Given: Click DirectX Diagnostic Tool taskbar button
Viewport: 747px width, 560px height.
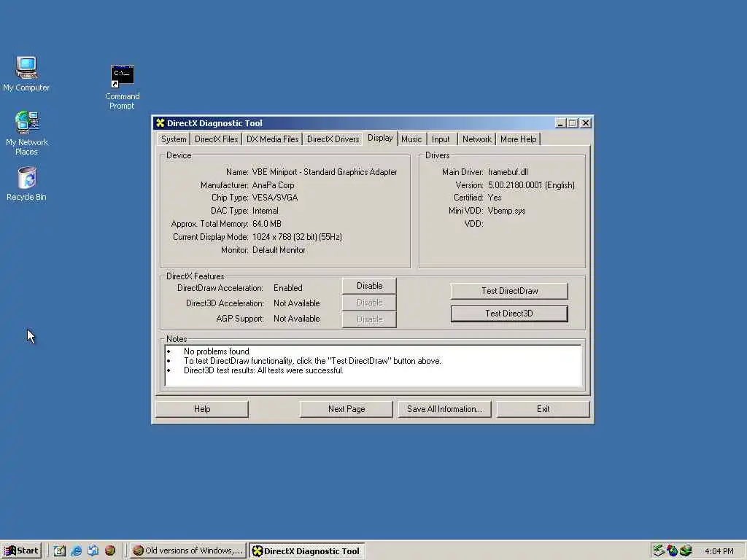Looking at the screenshot, I should pos(307,551).
